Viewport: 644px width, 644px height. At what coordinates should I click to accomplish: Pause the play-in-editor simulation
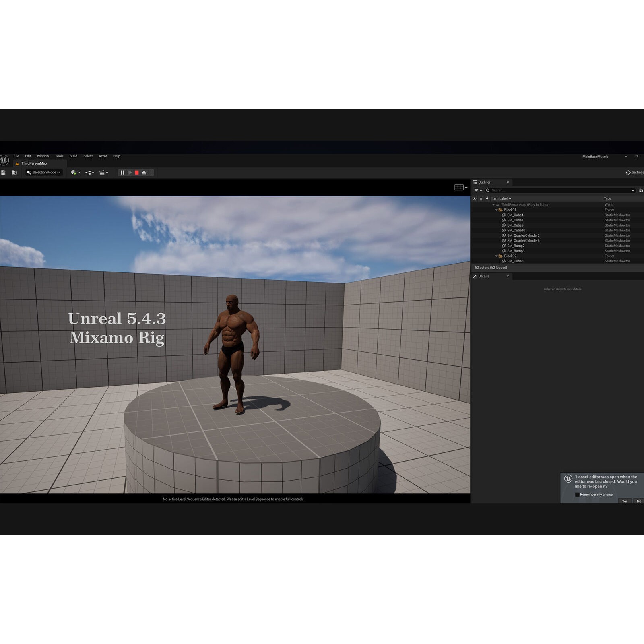tap(122, 173)
